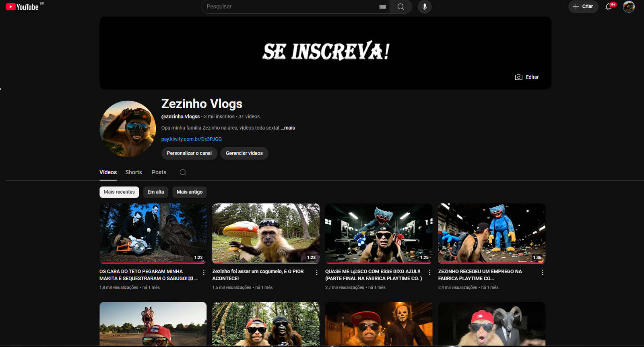The height and width of the screenshot is (347, 644).
Task: Click the 2,4 mil visualizações text
Action: (457, 287)
